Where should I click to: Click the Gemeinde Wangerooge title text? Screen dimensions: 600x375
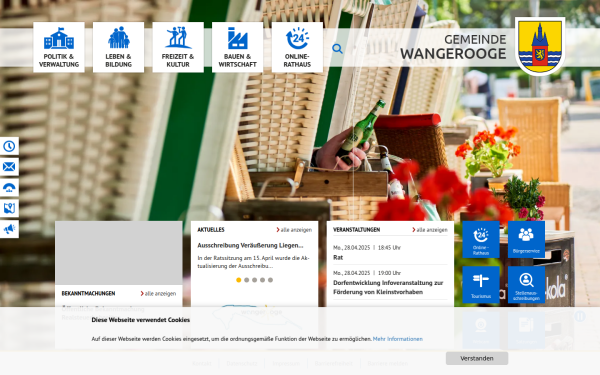[x=453, y=47]
